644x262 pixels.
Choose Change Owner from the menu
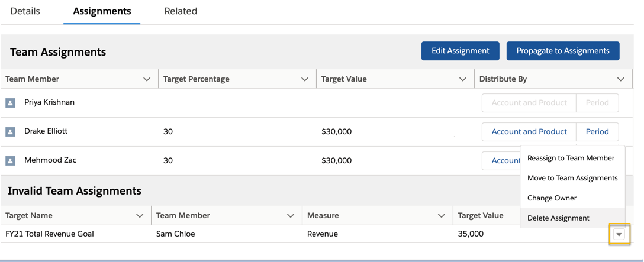tap(552, 198)
